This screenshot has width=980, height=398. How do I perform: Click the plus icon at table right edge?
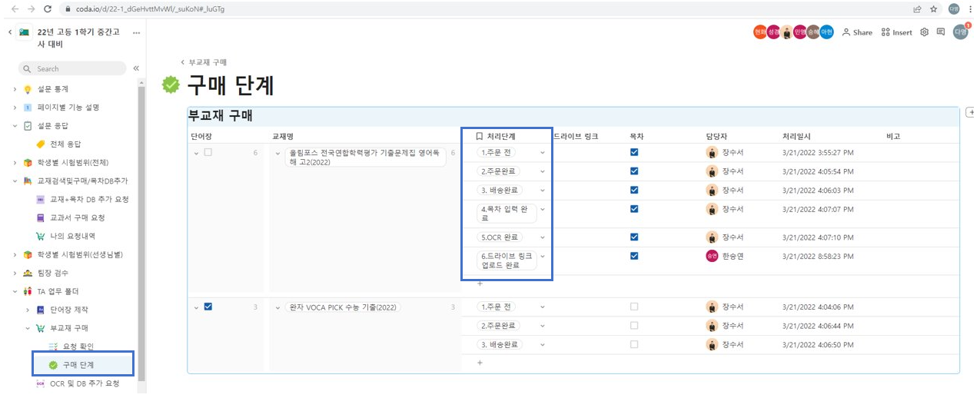[970, 113]
